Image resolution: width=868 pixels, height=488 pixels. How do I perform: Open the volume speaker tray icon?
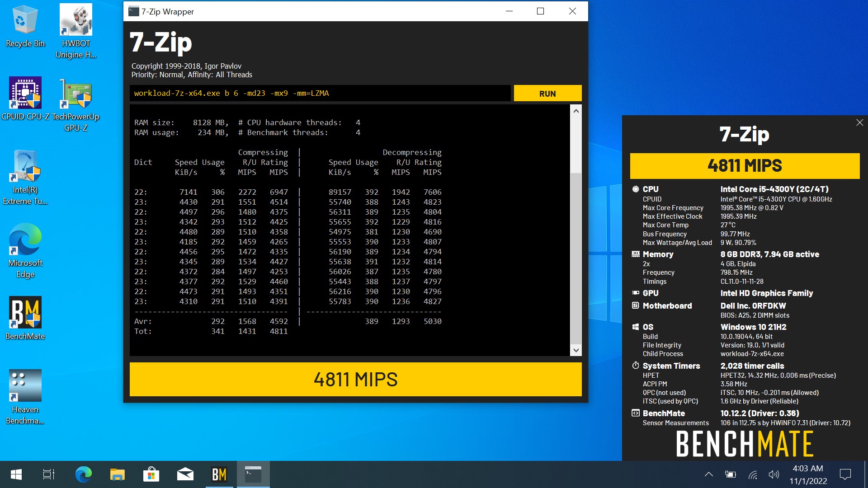click(x=774, y=474)
